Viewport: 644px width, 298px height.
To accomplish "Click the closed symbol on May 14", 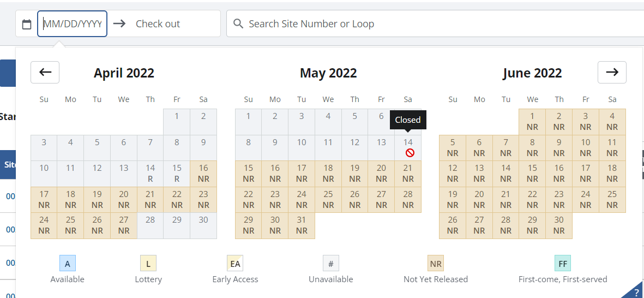I will (410, 153).
